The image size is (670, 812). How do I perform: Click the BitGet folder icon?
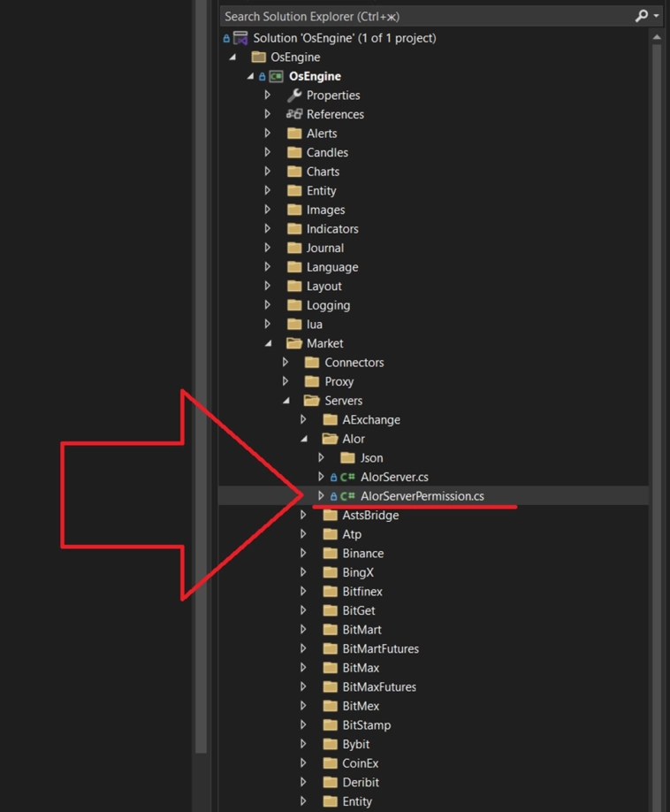[x=330, y=610]
